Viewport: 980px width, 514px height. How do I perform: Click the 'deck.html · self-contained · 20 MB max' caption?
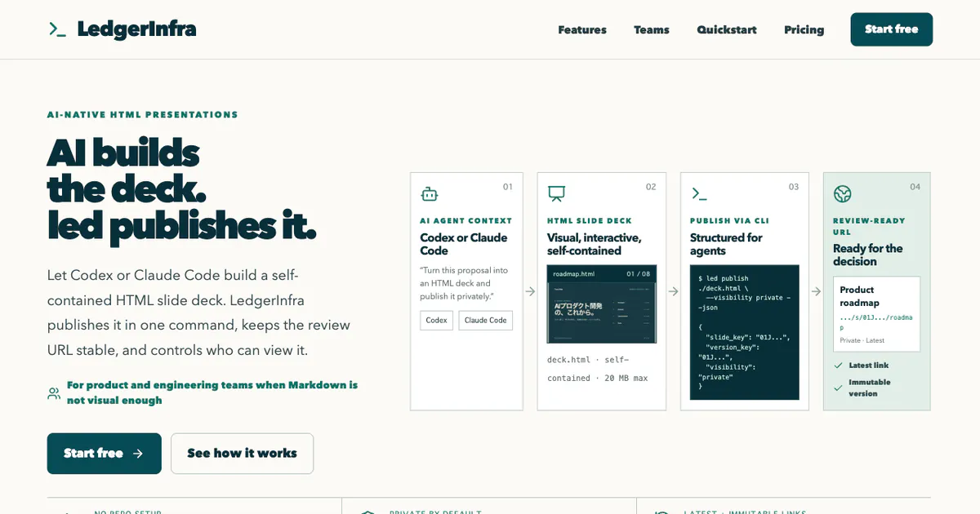(x=598, y=369)
